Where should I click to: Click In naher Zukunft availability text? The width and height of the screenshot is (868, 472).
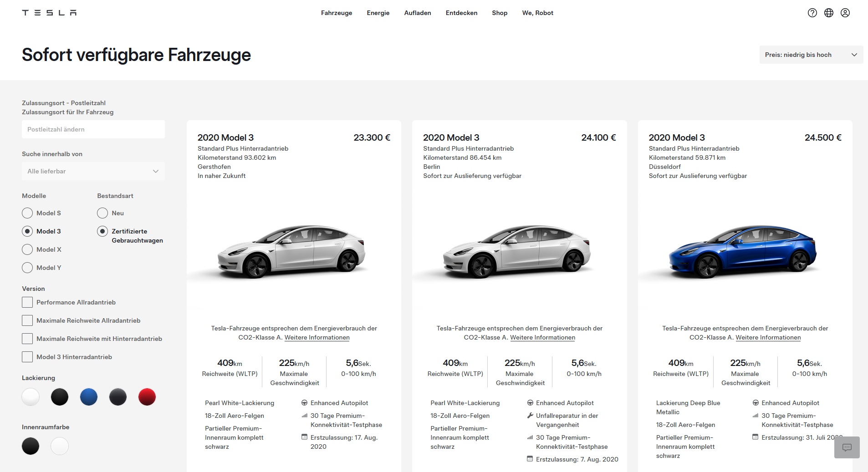click(x=221, y=176)
